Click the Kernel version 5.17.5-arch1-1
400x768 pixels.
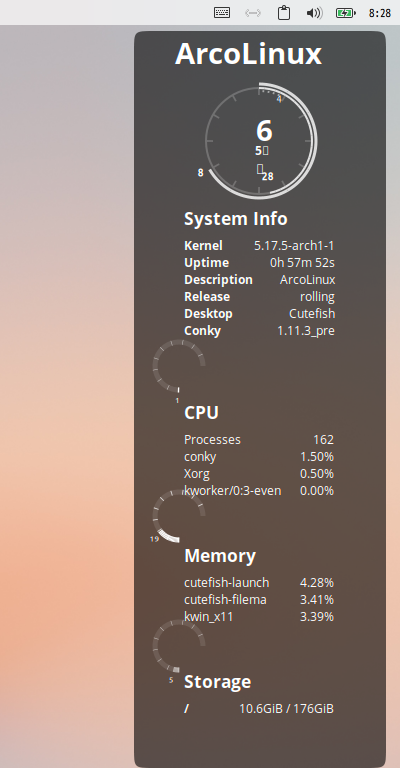294,246
